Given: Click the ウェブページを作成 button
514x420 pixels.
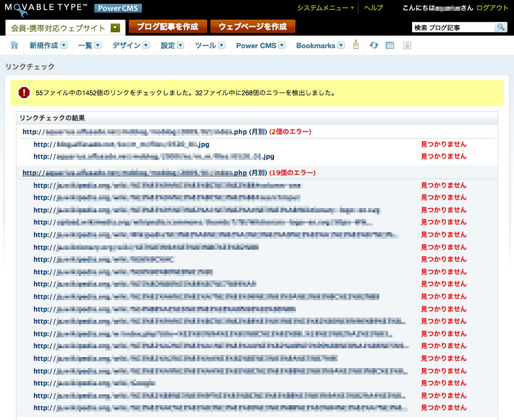Looking at the screenshot, I should [x=253, y=26].
